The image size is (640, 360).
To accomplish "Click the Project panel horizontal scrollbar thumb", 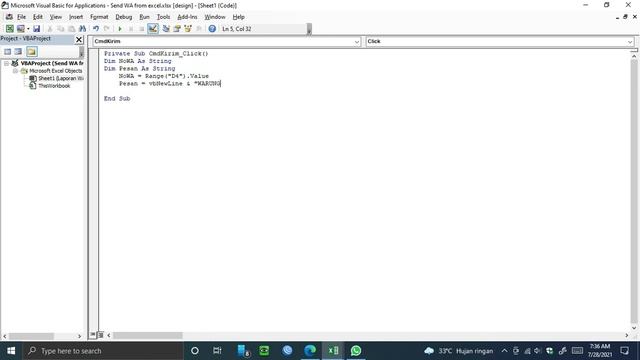I will coord(31,336).
